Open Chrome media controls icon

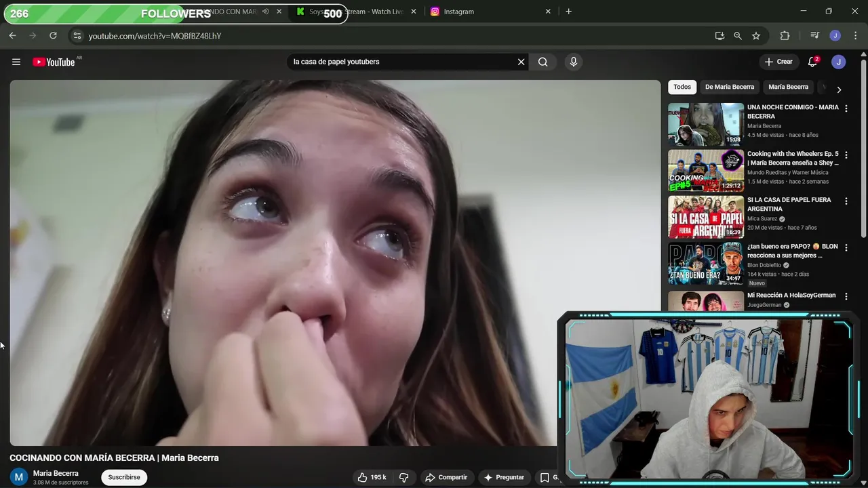815,36
